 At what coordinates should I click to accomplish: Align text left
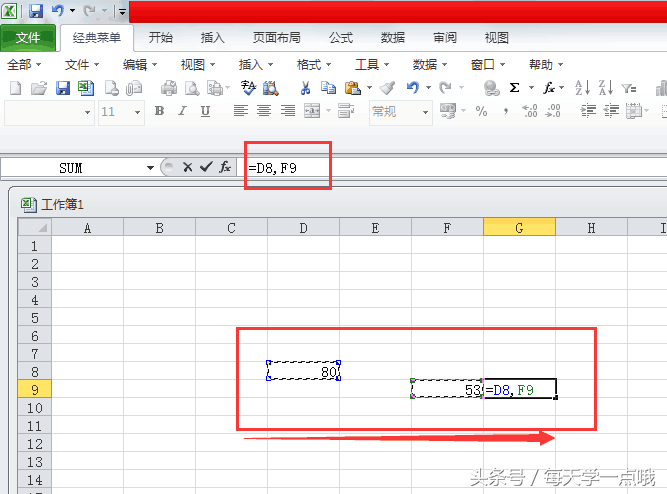241,111
